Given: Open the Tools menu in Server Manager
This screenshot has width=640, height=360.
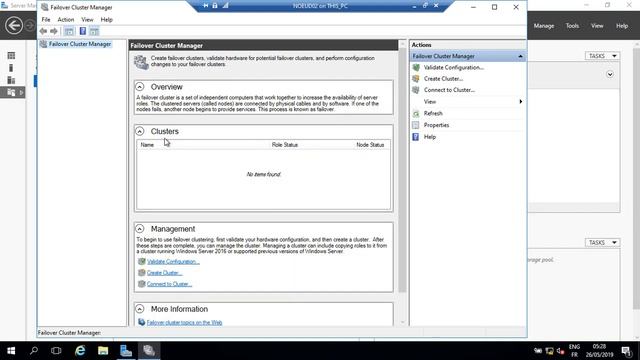Looking at the screenshot, I should [572, 26].
